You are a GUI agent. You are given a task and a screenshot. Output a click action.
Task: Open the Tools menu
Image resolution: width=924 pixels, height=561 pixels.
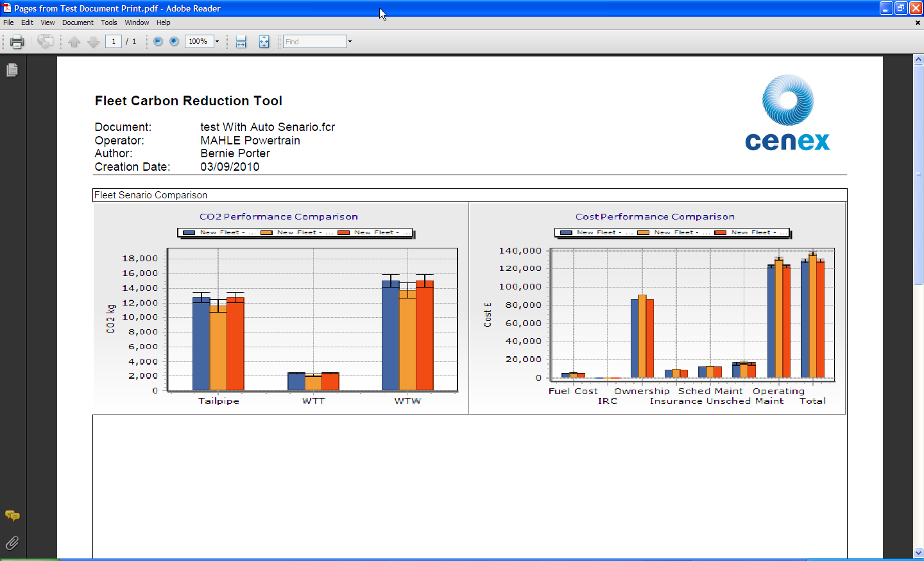[109, 22]
